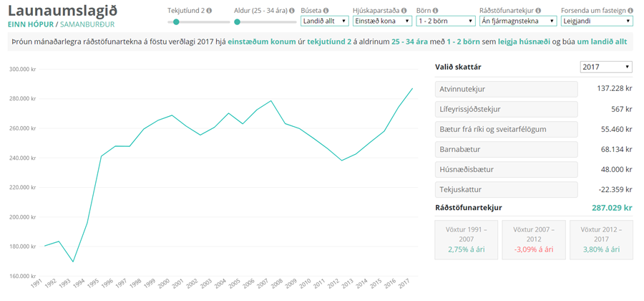The image size is (644, 301).
Task: Click the Launaumslagið title
Action: pyautogui.click(x=63, y=10)
